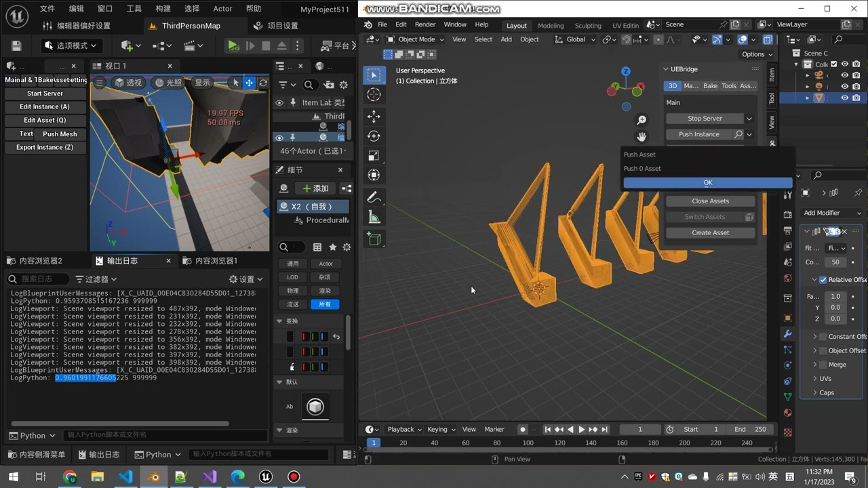Select the Blender Move tool
This screenshot has width=868, height=488.
[374, 117]
